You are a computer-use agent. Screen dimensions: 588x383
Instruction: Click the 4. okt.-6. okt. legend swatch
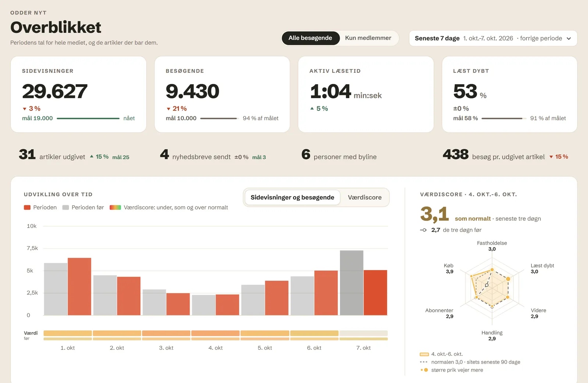click(x=424, y=354)
